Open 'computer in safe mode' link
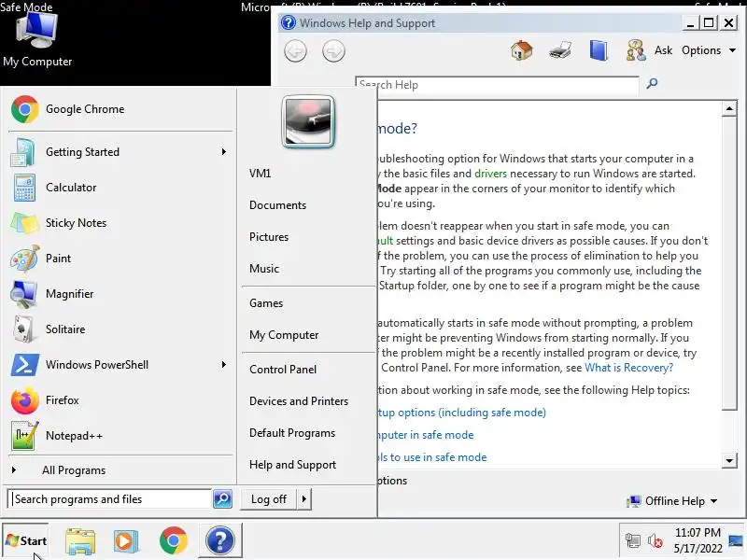The width and height of the screenshot is (747, 560). (426, 435)
